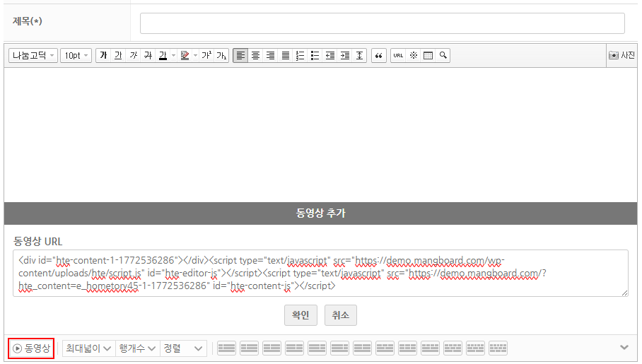Open the URL link insert tool
This screenshot has height=364, width=642.
398,55
